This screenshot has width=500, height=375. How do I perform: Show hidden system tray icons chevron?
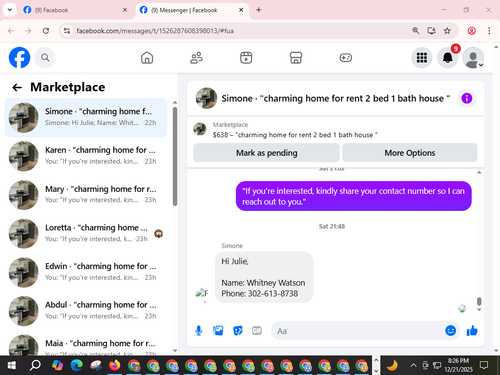point(413,365)
